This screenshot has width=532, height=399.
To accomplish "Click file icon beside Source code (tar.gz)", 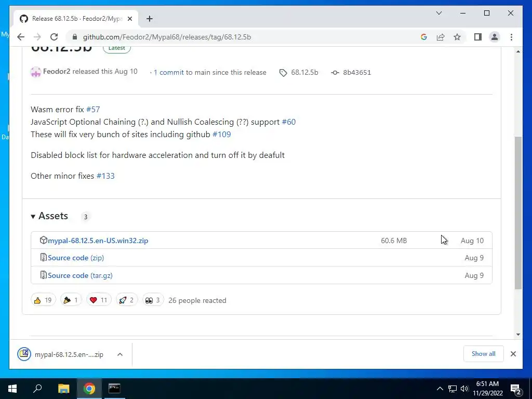I will click(44, 275).
